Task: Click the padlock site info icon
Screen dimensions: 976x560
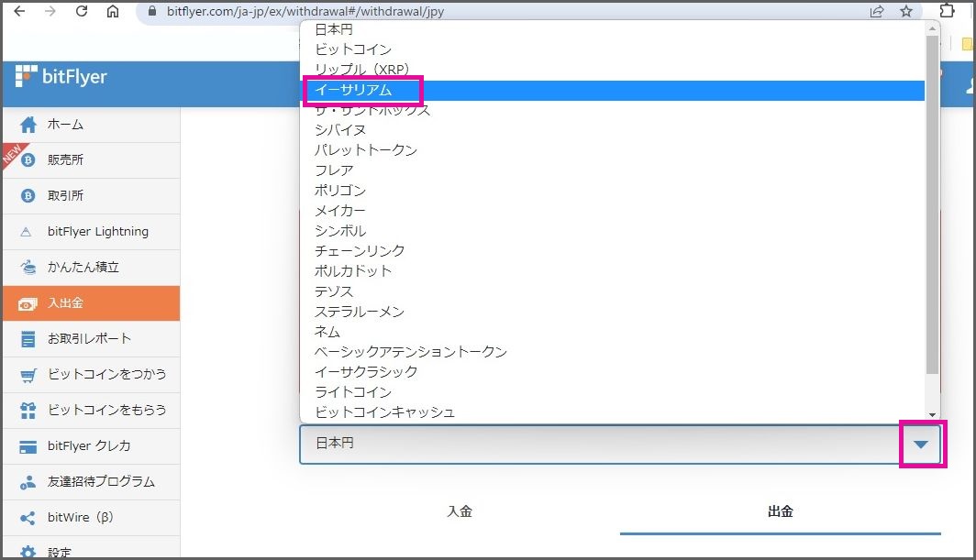Action: 152,11
